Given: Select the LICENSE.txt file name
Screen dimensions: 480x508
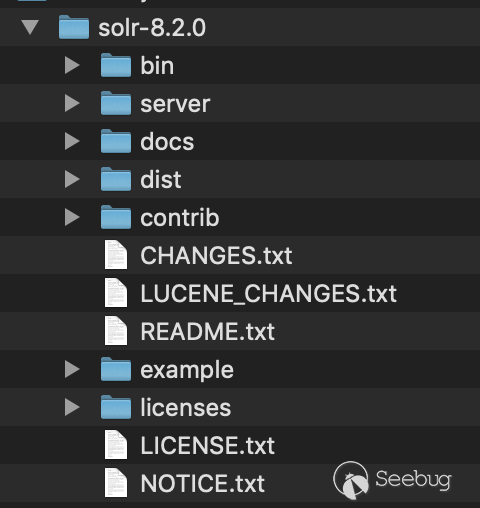Looking at the screenshot, I should point(207,446).
